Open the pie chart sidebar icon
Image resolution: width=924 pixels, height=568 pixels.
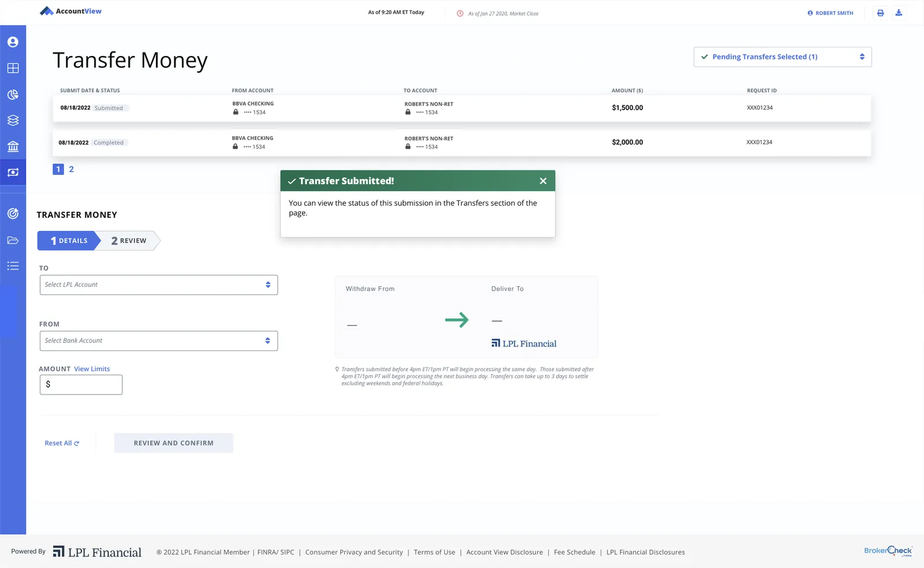tap(13, 95)
